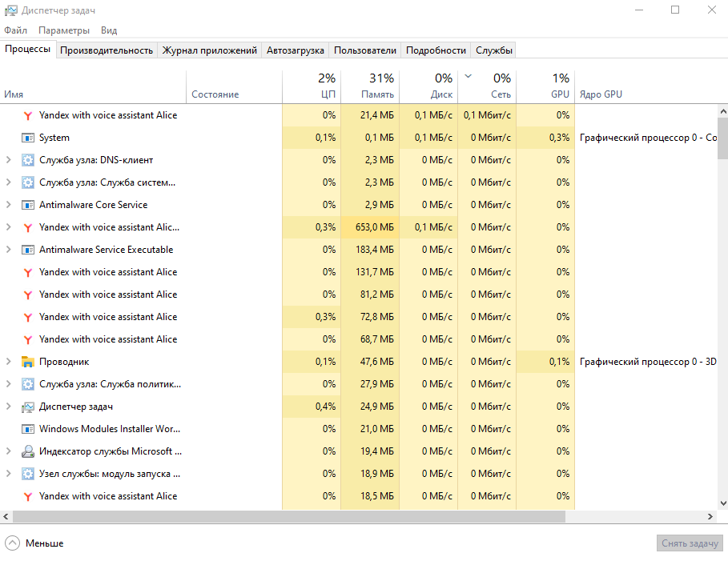Click the Индексатор службы Microsoft icon

coord(28,451)
